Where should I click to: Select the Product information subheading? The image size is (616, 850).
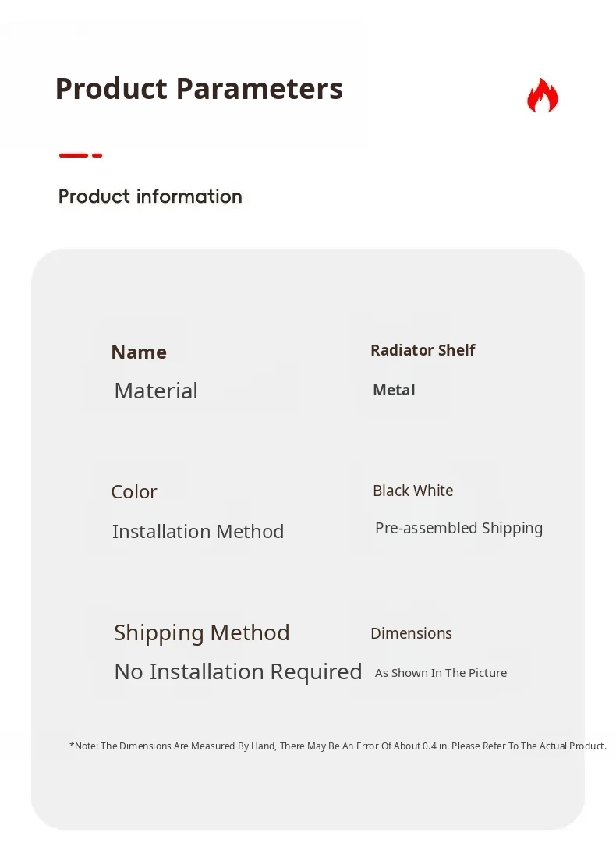[x=150, y=197]
